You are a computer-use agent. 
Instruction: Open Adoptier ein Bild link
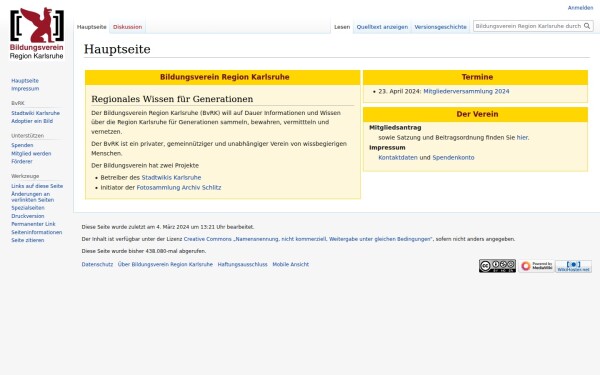tap(32, 121)
